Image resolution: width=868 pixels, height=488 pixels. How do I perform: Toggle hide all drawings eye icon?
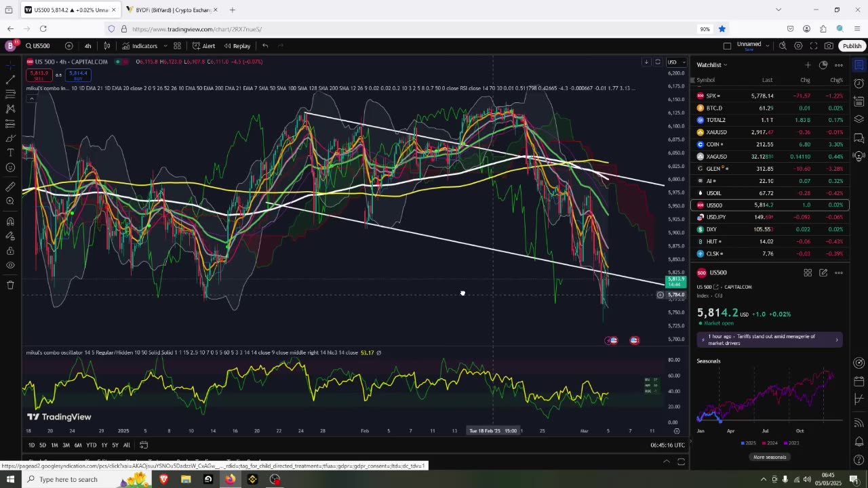coord(10,265)
